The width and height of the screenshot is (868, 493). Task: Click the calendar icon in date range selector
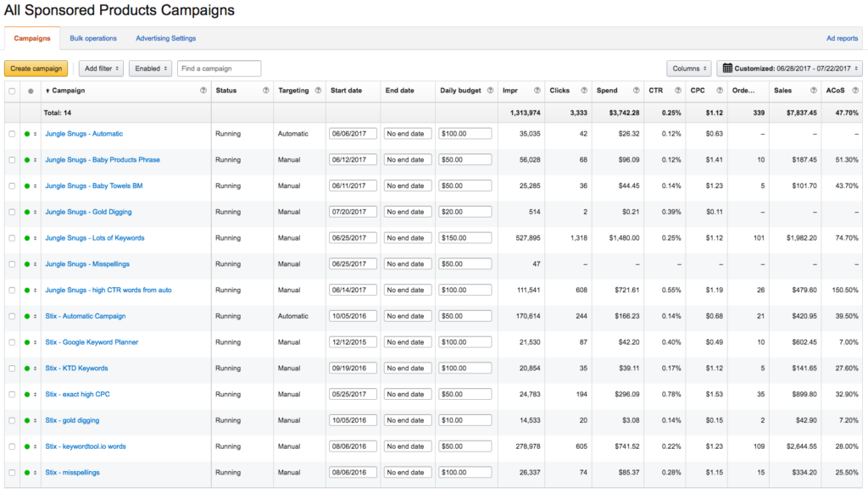(x=727, y=69)
